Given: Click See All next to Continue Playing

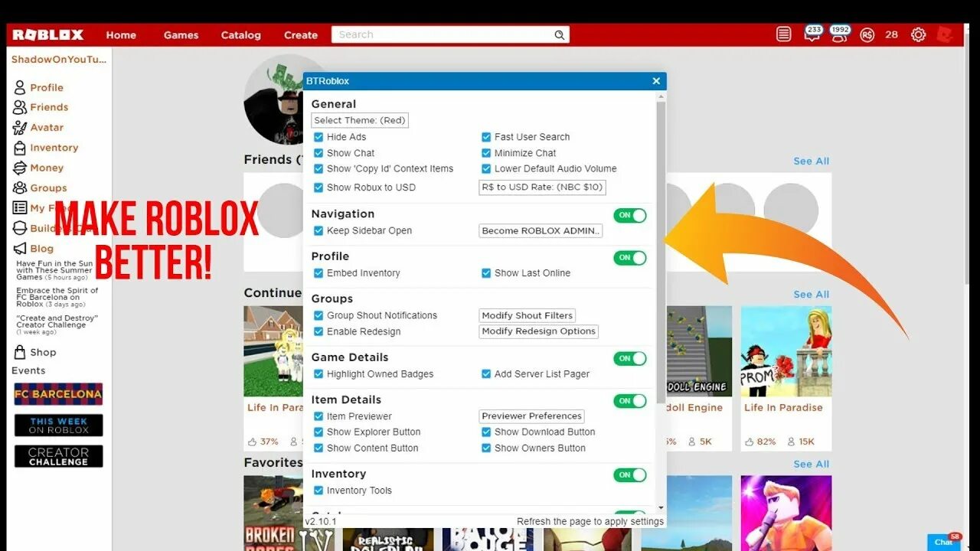Looking at the screenshot, I should [812, 295].
